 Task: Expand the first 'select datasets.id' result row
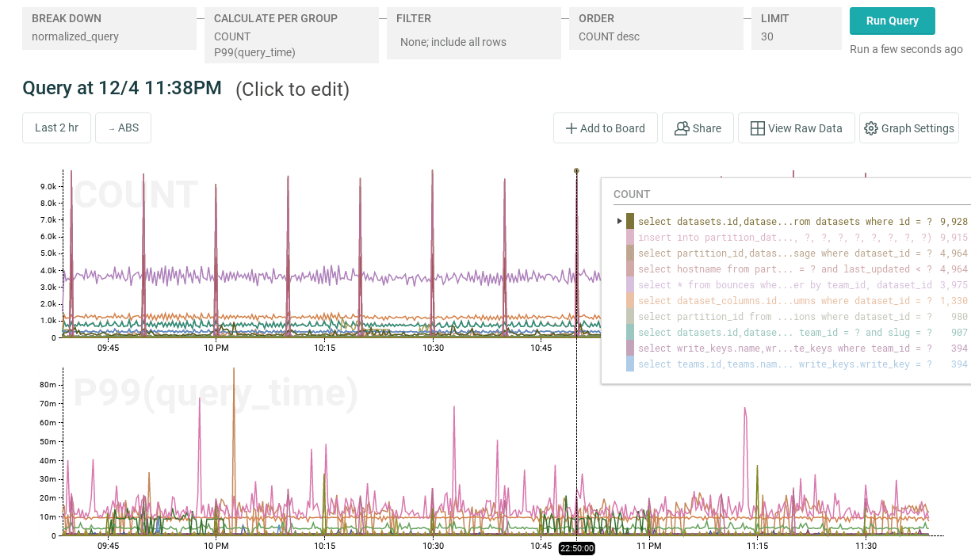(619, 222)
